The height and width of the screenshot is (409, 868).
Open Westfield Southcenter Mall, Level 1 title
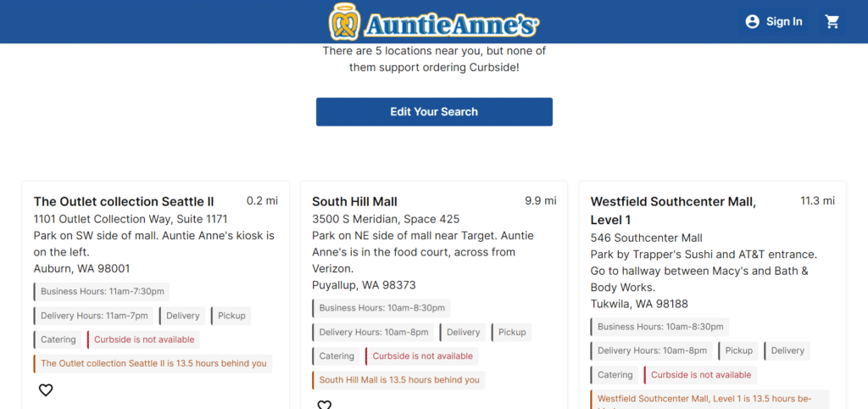pyautogui.click(x=673, y=210)
